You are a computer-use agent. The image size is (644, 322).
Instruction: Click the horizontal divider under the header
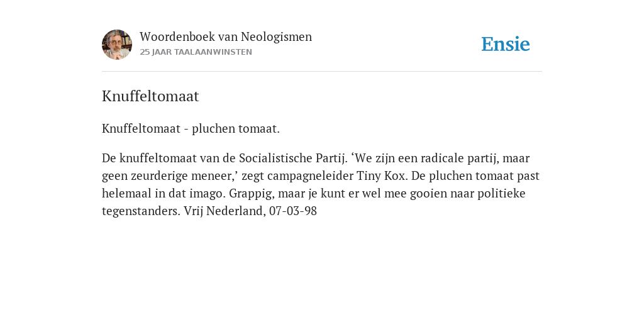click(322, 72)
